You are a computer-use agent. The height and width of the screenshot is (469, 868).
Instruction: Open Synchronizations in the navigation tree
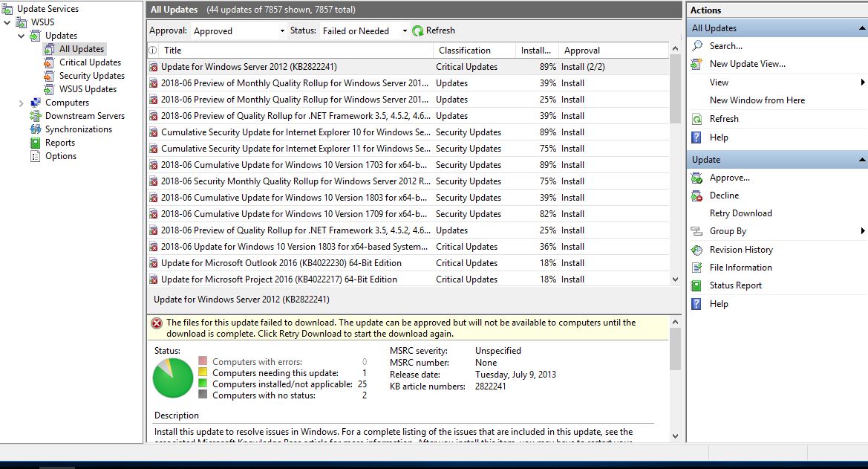pos(34,129)
